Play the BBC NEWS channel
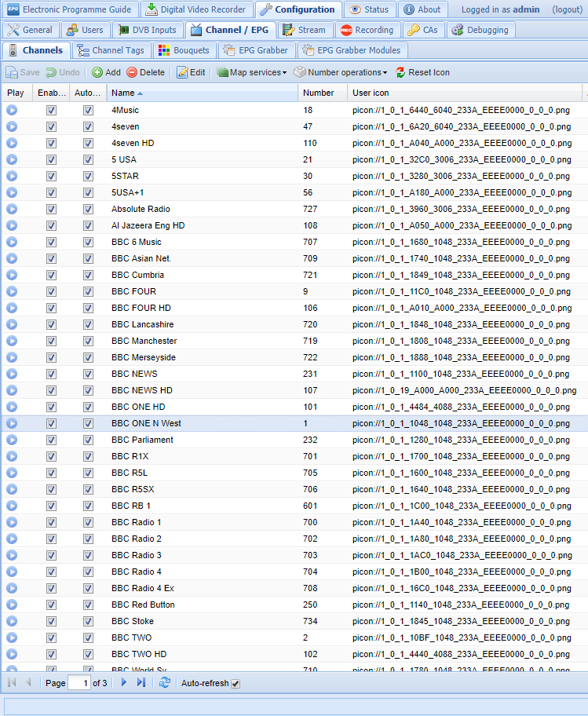This screenshot has width=588, height=716. pos(12,374)
